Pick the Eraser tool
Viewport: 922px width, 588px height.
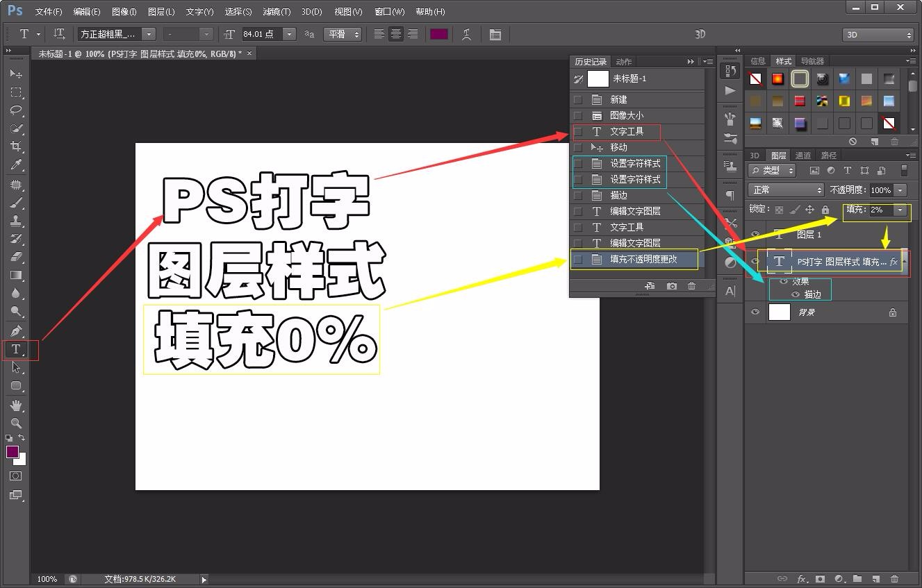[15, 257]
